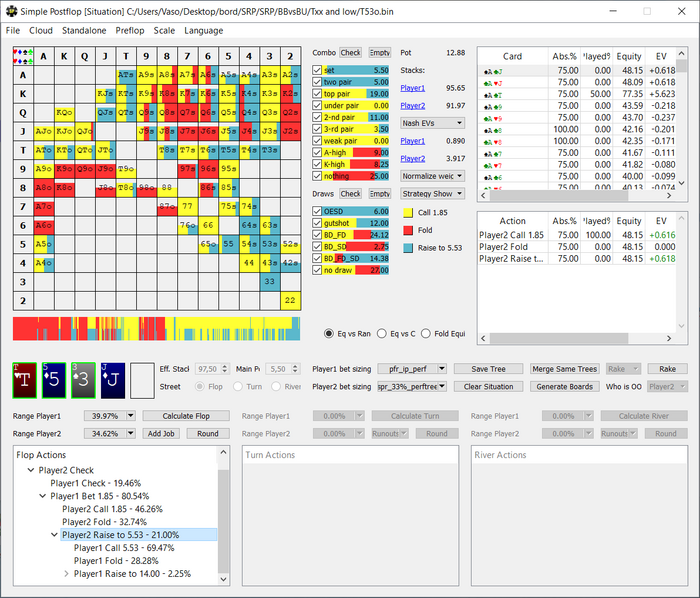
Task: Click the blue Raise to 5.53 swatch
Action: [x=408, y=248]
